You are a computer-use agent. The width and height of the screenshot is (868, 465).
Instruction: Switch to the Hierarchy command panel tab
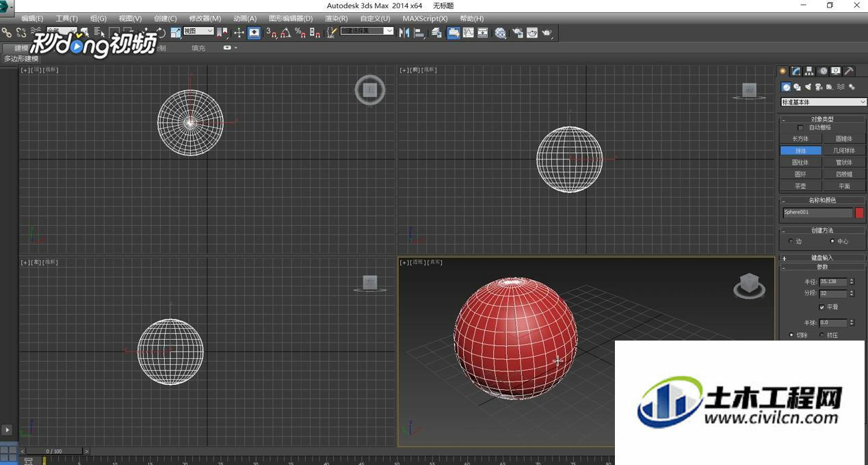tap(809, 71)
